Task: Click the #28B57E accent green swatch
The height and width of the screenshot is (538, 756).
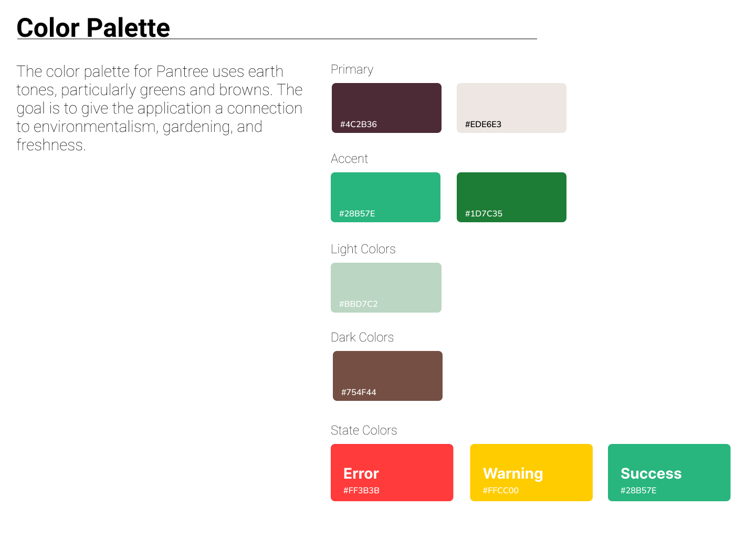Action: click(x=385, y=197)
